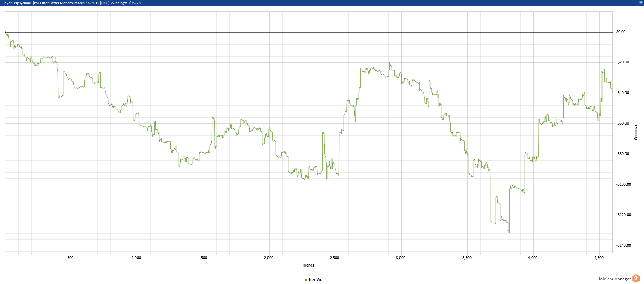Click the "$0.00" y-axis label
This screenshot has width=644, height=284.
point(621,32)
